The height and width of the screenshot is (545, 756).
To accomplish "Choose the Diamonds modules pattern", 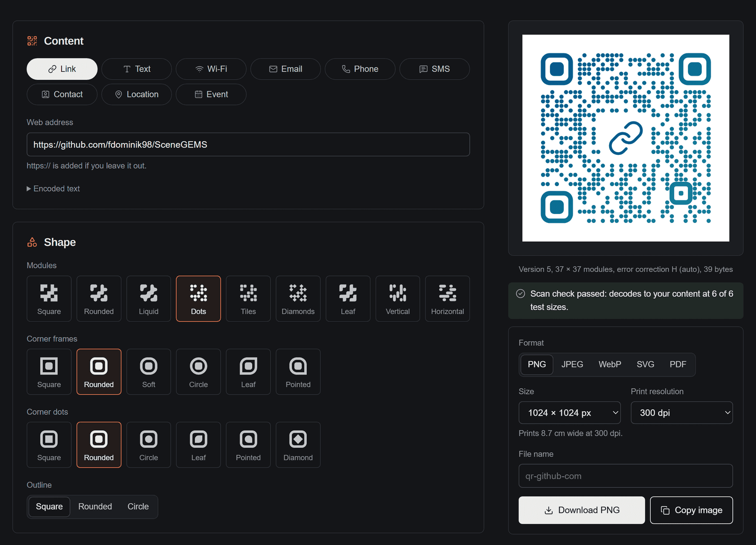I will click(298, 298).
